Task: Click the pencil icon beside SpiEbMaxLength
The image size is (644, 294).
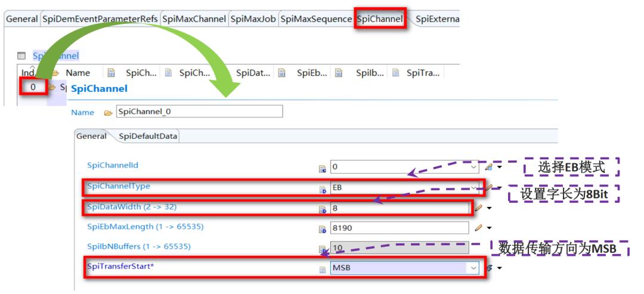Action: (478, 227)
